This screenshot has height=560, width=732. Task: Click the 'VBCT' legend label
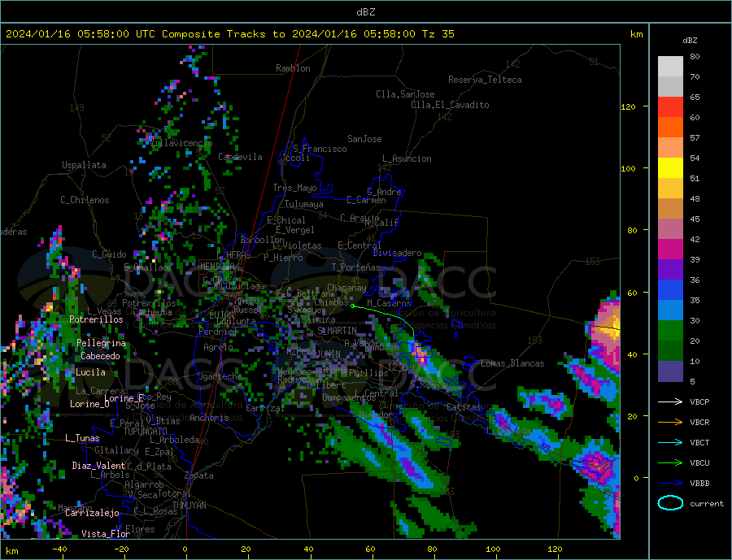pos(699,442)
